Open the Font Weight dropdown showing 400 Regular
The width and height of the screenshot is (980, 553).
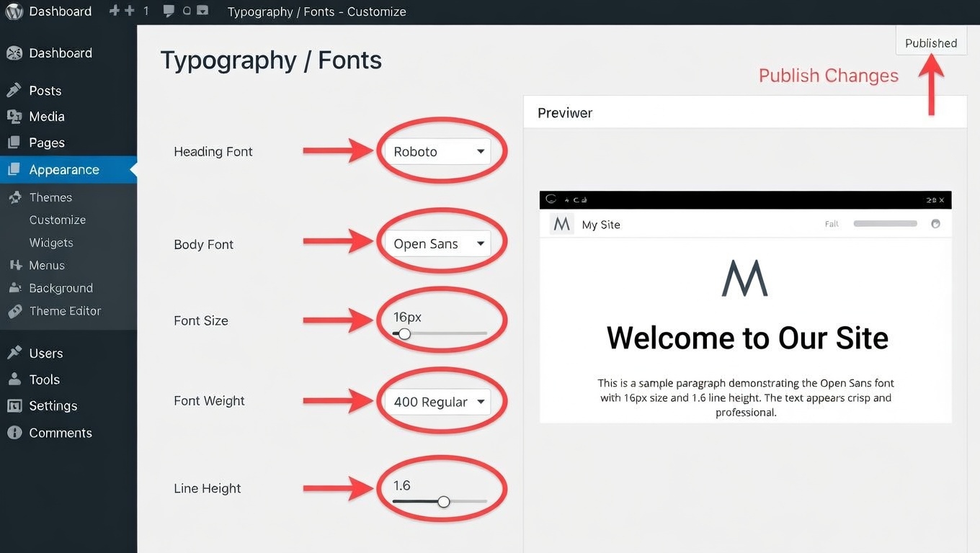tap(438, 402)
